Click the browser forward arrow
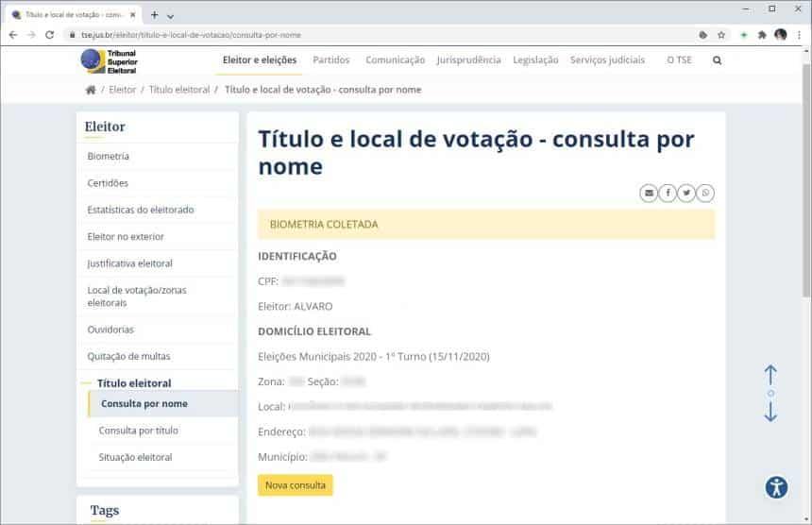The image size is (812, 525). [x=31, y=35]
